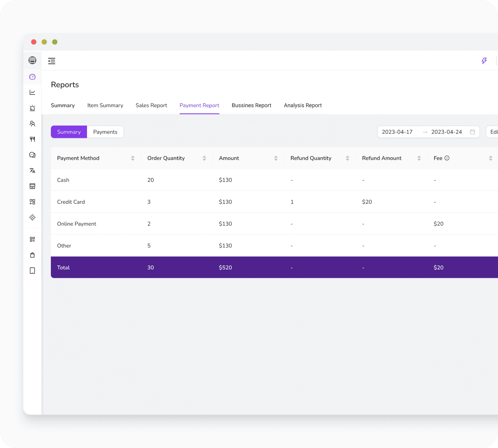This screenshot has width=498, height=448.
Task: Sort by the Order Quantity column
Action: 204,158
